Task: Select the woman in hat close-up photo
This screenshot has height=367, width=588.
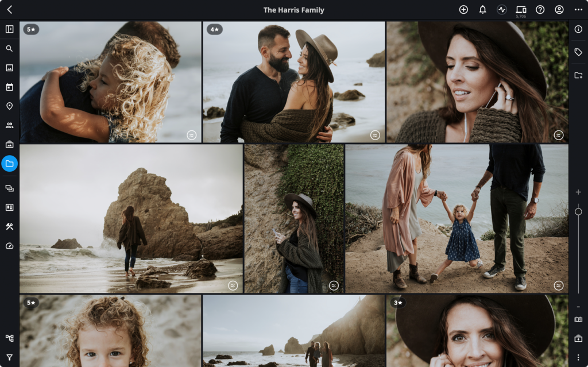Action: pos(477,331)
